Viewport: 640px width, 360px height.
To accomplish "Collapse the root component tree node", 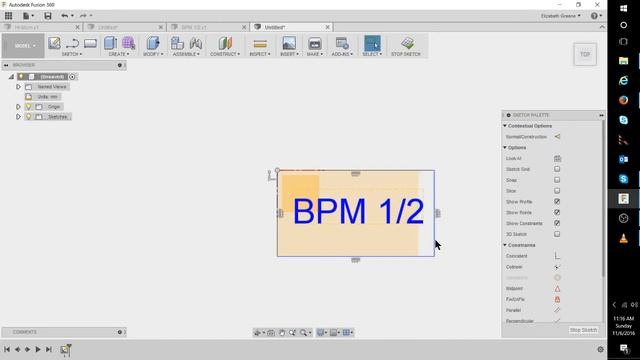I will [11, 77].
